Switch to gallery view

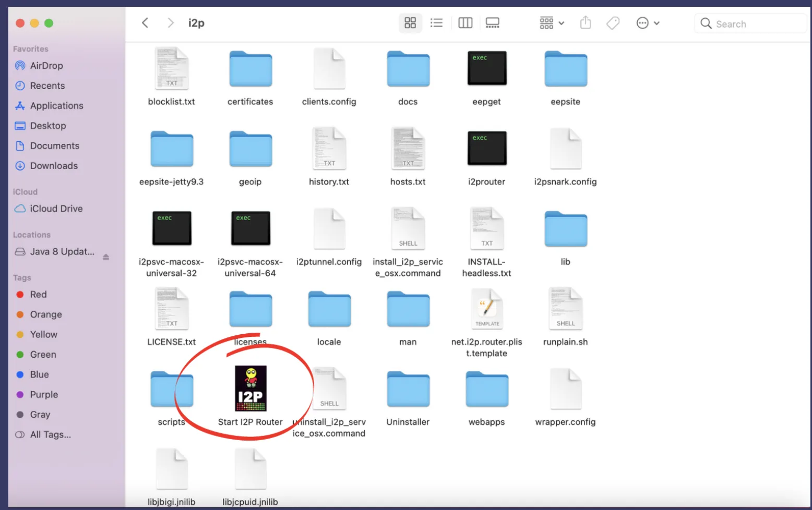[492, 23]
